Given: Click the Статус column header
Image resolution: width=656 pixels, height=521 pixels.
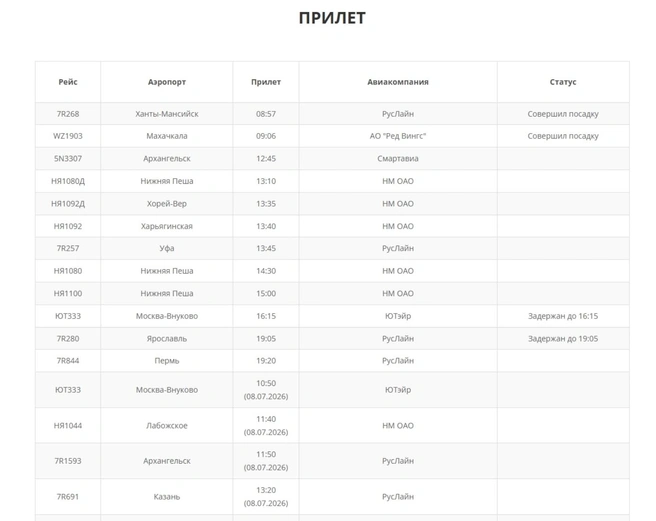Looking at the screenshot, I should (563, 82).
